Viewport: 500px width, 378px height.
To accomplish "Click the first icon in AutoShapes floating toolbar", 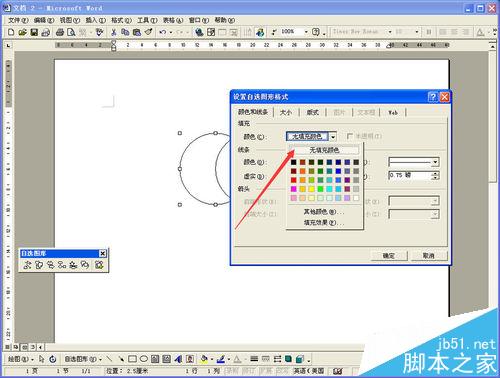I will tap(27, 265).
